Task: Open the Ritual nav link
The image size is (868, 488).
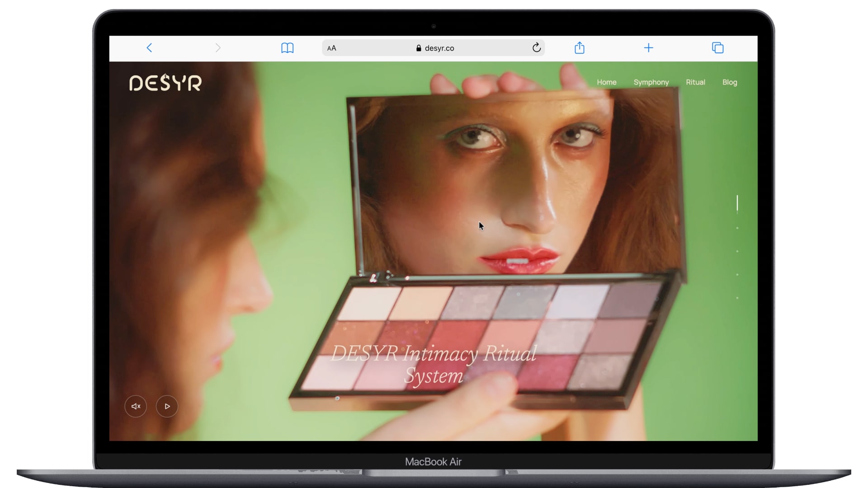Action: [695, 82]
